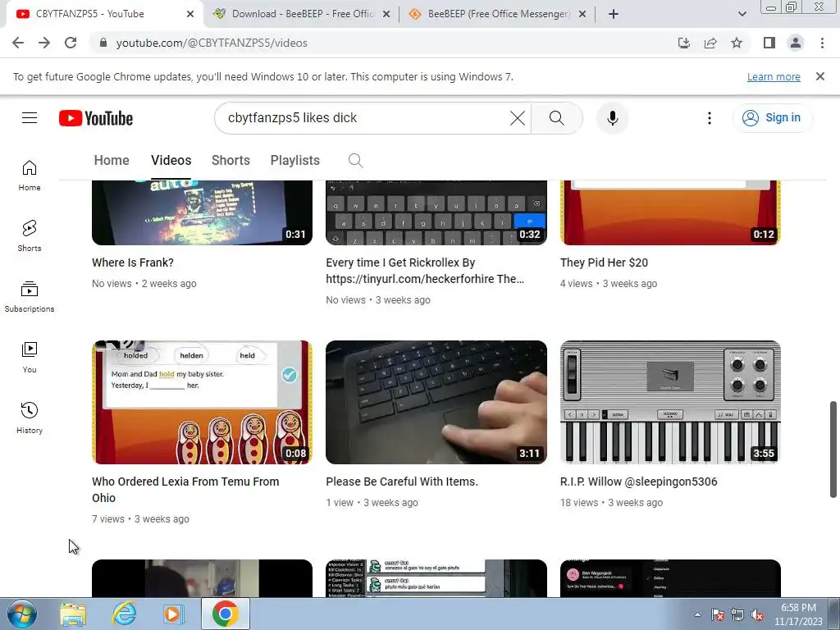The width and height of the screenshot is (840, 630).
Task: Go forward with browser forward arrow
Action: [x=44, y=43]
